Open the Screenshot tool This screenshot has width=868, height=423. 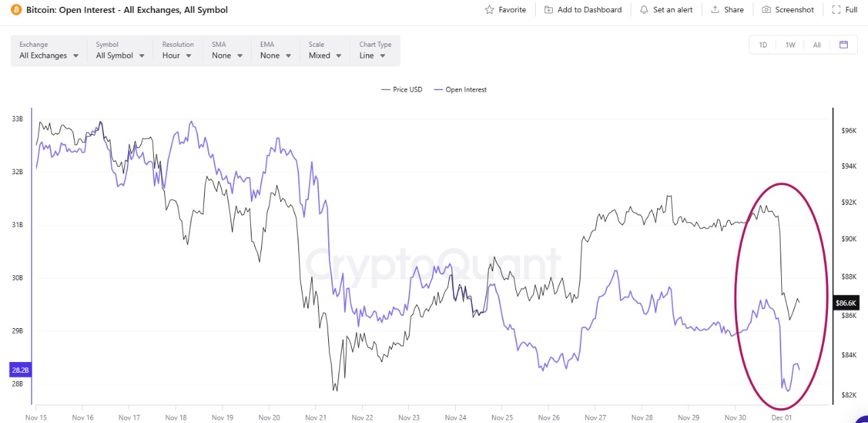pos(787,9)
